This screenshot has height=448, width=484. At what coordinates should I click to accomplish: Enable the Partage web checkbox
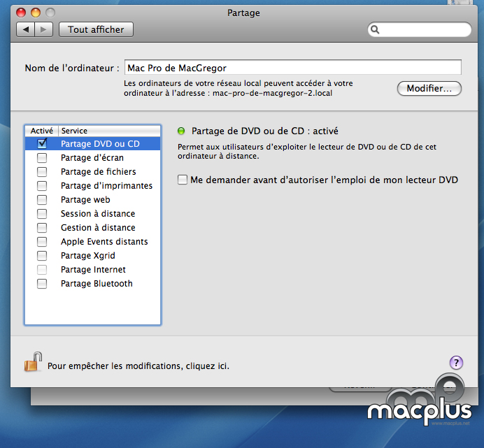point(42,200)
